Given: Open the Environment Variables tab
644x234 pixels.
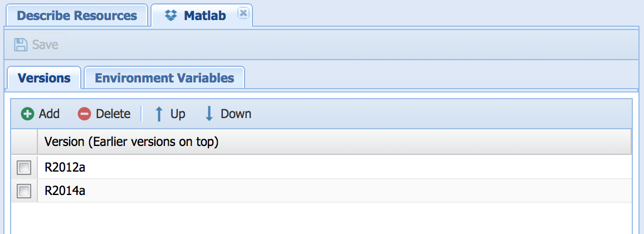Looking at the screenshot, I should pyautogui.click(x=164, y=78).
